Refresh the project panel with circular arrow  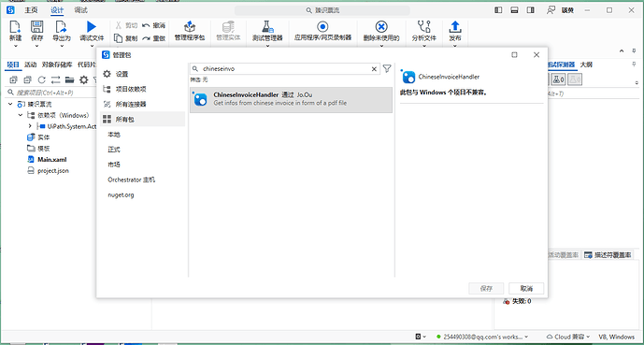(x=41, y=79)
